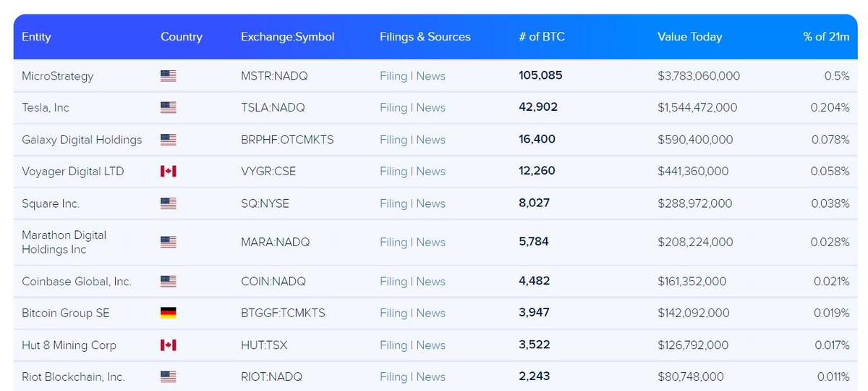Click the US flag in Tesla row

tap(169, 108)
